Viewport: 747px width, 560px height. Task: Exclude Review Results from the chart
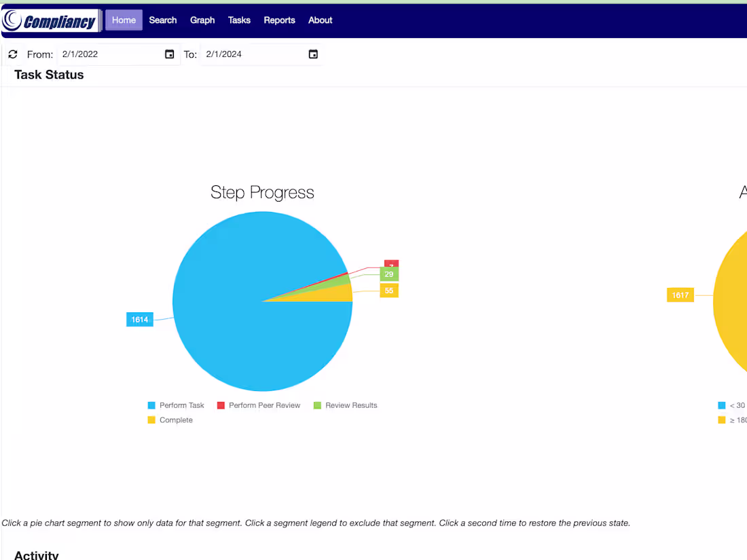[345, 405]
